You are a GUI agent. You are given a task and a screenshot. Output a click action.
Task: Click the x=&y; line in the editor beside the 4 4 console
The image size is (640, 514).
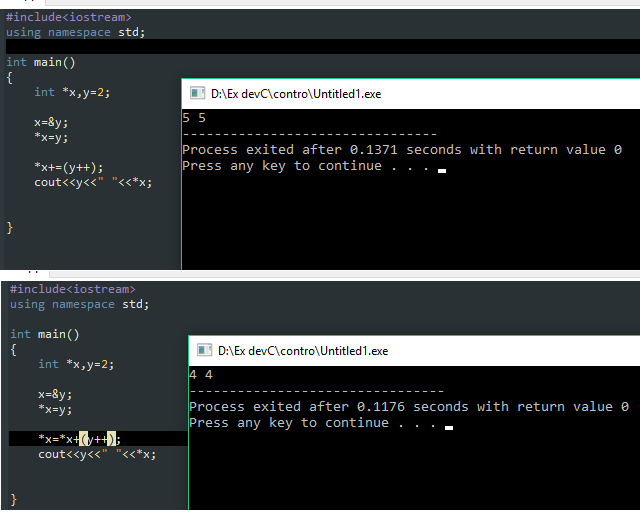[55, 394]
